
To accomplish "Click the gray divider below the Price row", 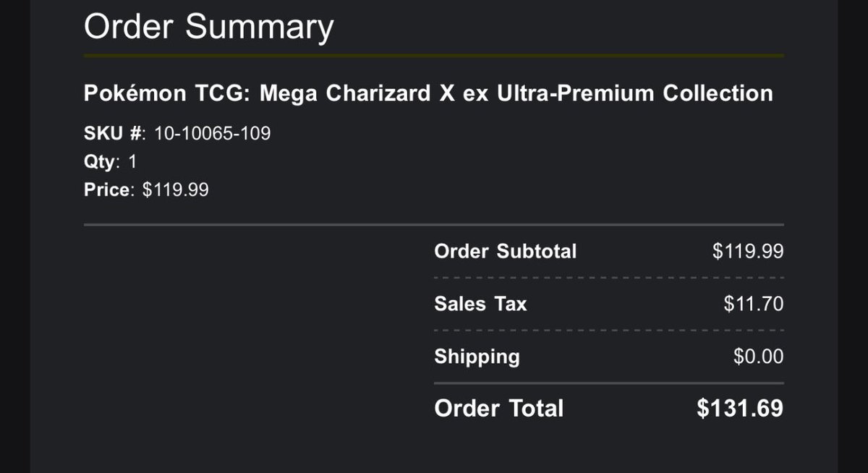I will tap(434, 225).
